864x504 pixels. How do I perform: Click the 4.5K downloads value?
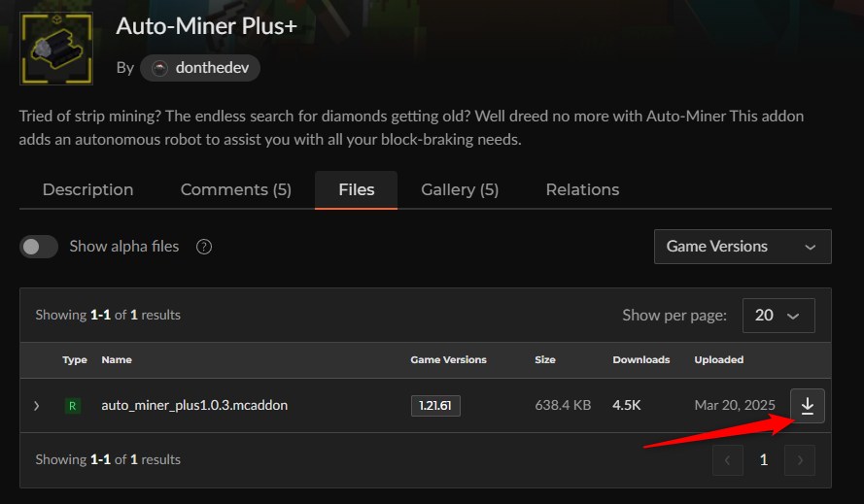(x=627, y=405)
